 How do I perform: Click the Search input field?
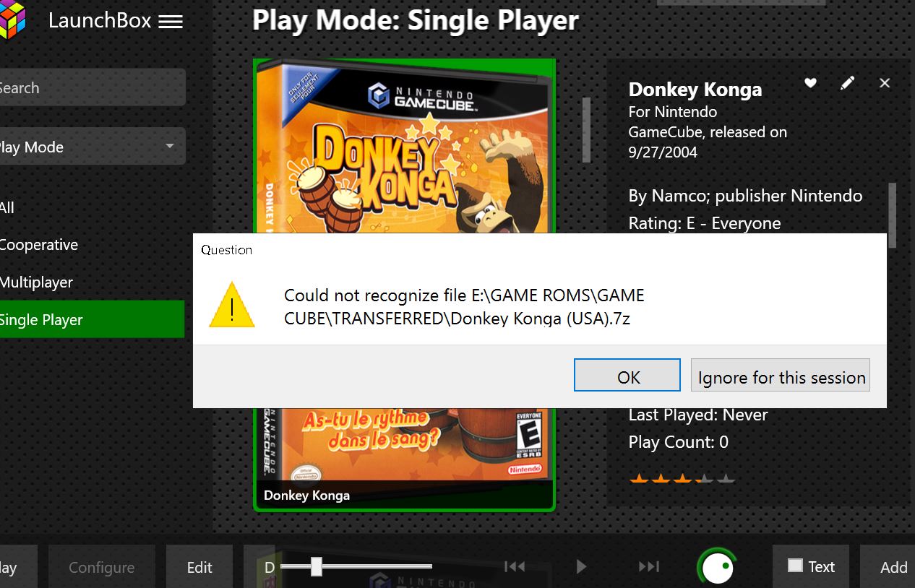point(93,87)
